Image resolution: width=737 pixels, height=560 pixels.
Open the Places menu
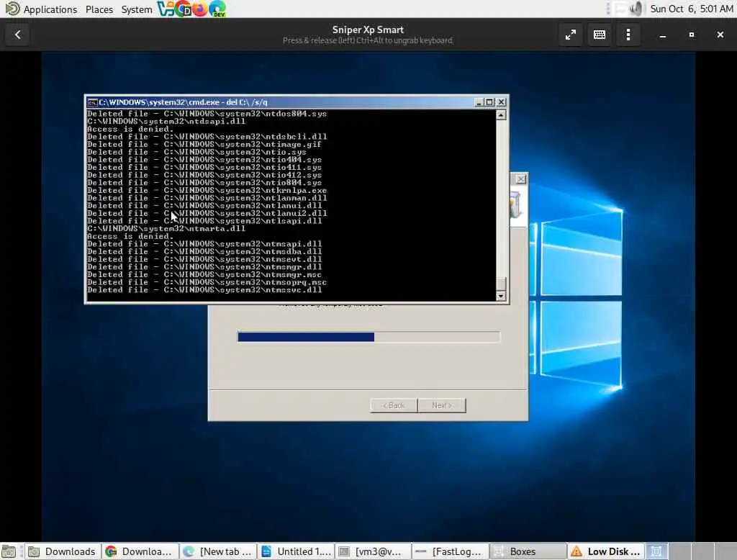(99, 9)
